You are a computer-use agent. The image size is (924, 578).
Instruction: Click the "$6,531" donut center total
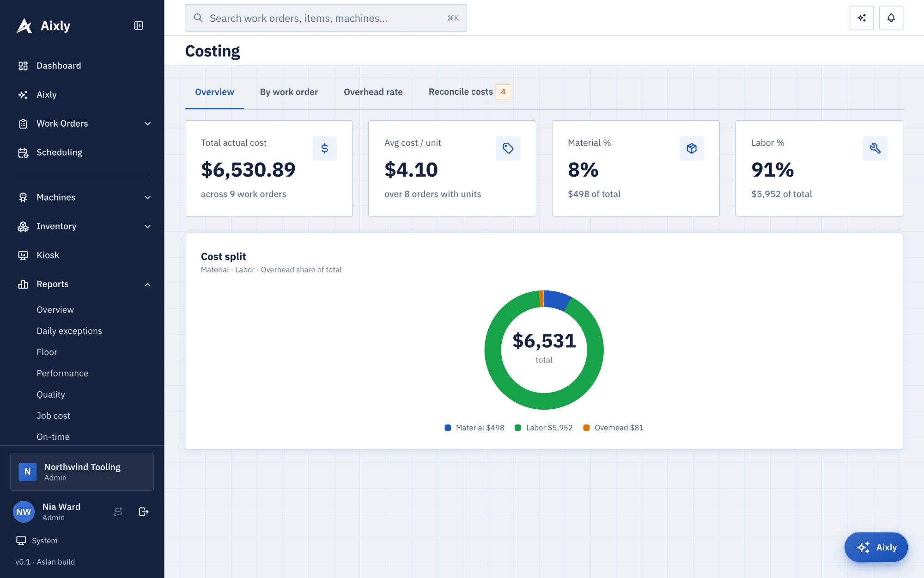click(544, 341)
